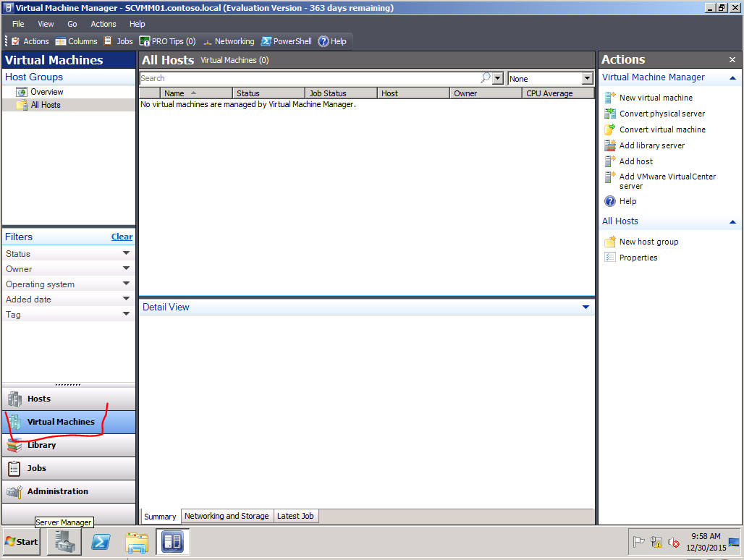Sort by the Status column header
Viewport: 744px width, 560px height.
click(x=269, y=93)
